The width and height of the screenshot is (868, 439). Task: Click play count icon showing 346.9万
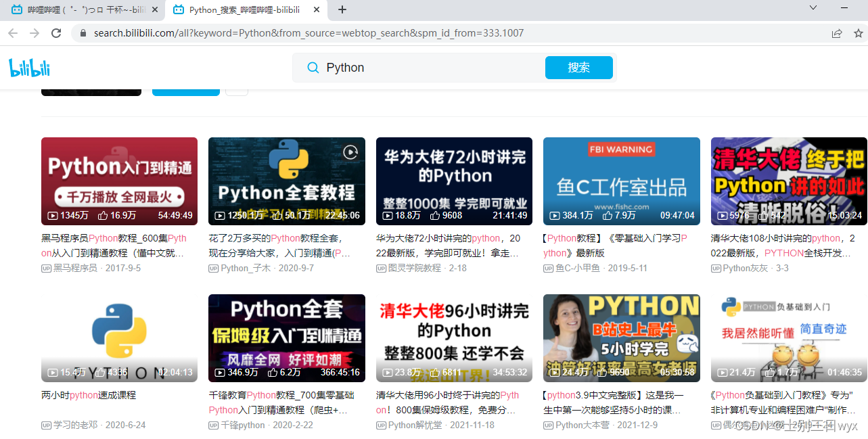(220, 373)
